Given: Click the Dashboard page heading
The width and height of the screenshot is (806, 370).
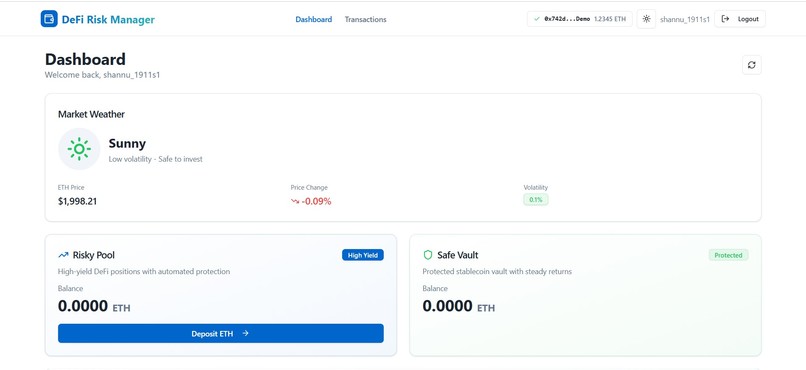Looking at the screenshot, I should point(85,59).
